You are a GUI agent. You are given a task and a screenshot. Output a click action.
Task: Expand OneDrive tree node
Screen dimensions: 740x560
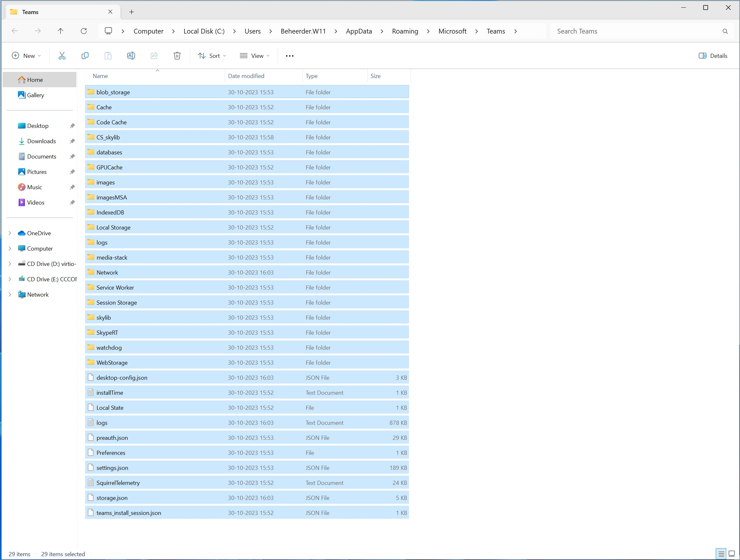[10, 233]
